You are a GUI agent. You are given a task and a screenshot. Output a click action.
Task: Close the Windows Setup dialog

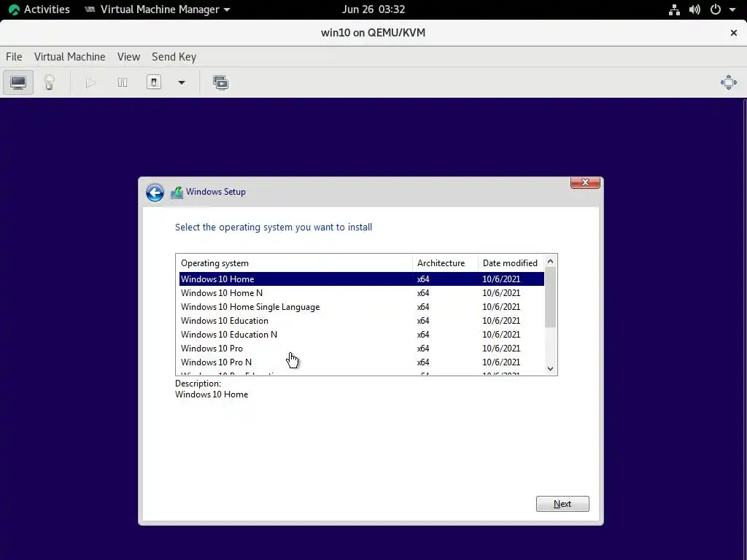click(585, 182)
